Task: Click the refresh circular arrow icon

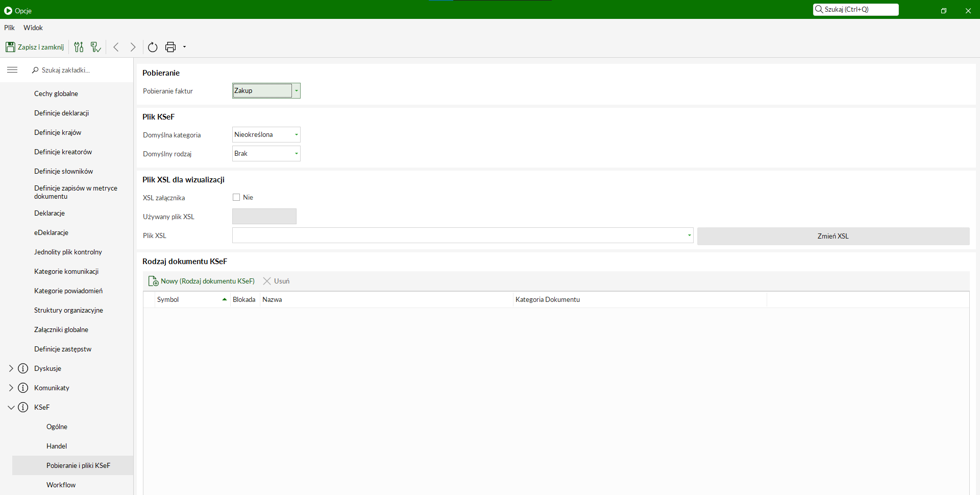Action: tap(153, 47)
